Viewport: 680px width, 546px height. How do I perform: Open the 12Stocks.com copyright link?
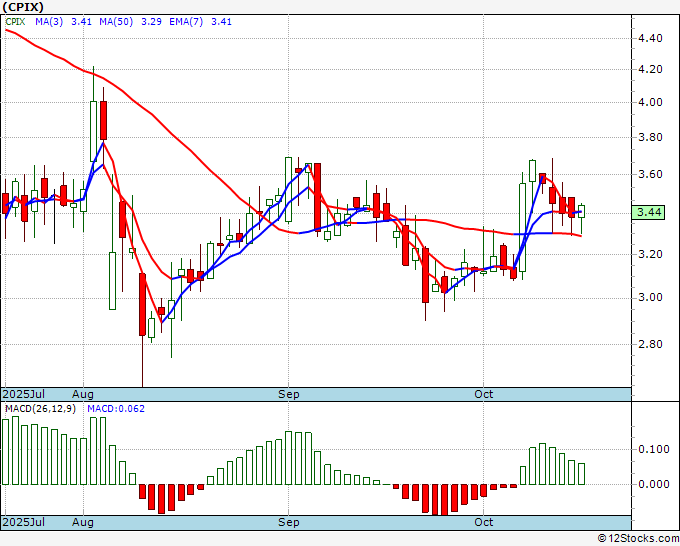[638, 538]
